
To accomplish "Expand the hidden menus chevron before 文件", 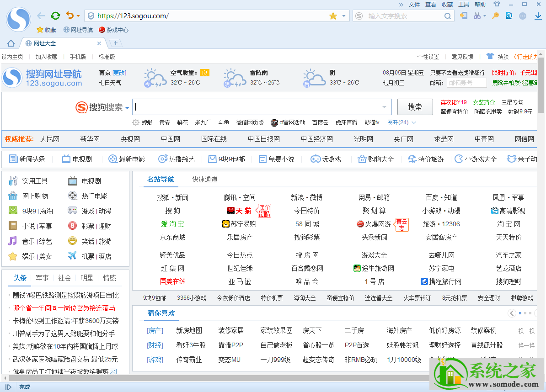I will (401, 5).
